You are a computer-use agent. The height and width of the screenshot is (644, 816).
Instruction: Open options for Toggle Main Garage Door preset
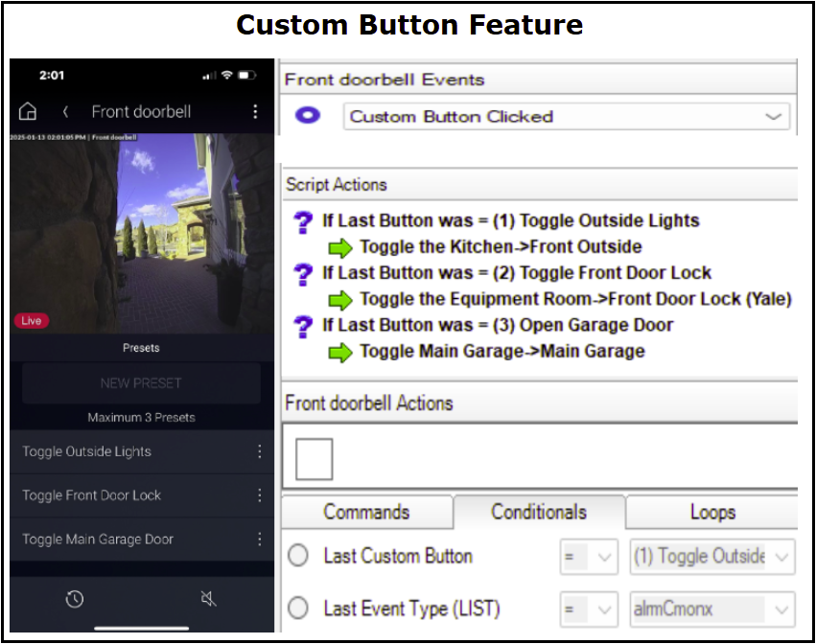coord(259,540)
